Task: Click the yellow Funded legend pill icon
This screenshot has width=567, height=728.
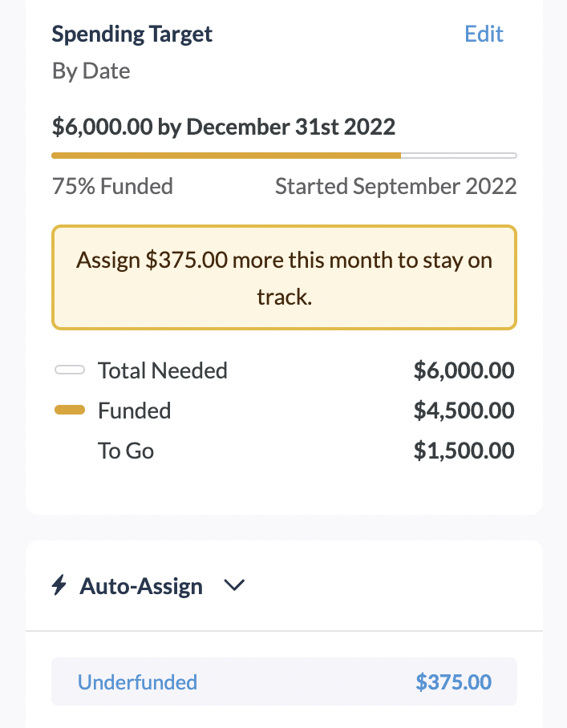Action: coord(70,411)
